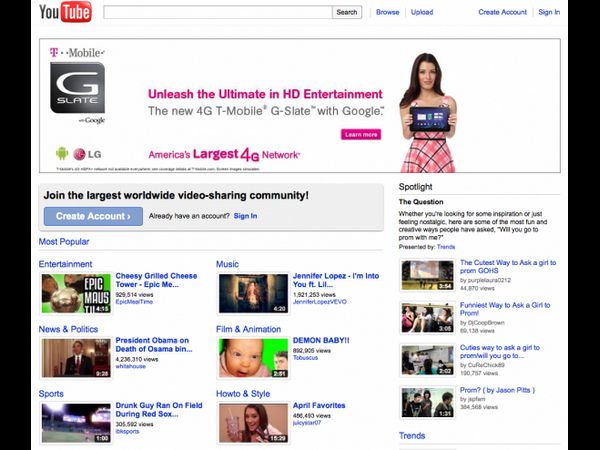This screenshot has width=600, height=450.
Task: Open the Browse link in header
Action: 387,12
